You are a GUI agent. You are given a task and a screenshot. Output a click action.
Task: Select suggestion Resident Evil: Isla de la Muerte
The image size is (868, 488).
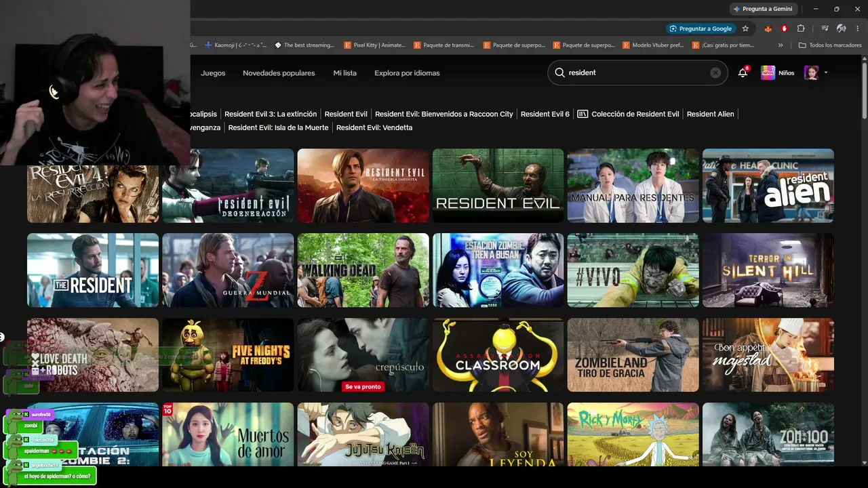tap(278, 127)
